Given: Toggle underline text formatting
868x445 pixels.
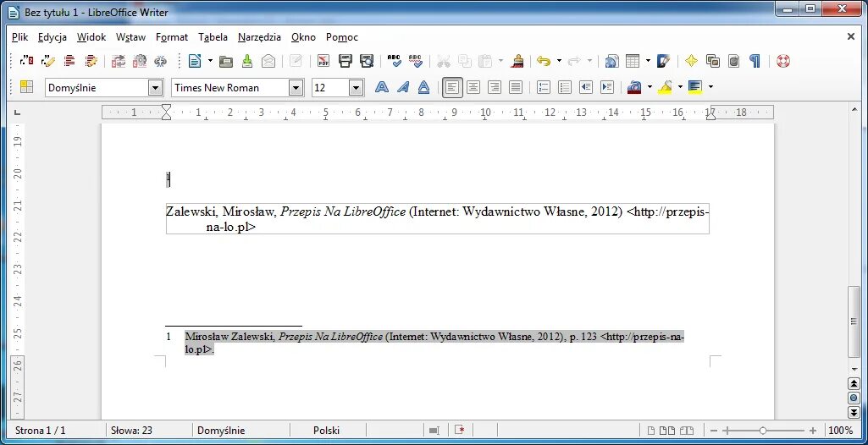Looking at the screenshot, I should [x=424, y=87].
